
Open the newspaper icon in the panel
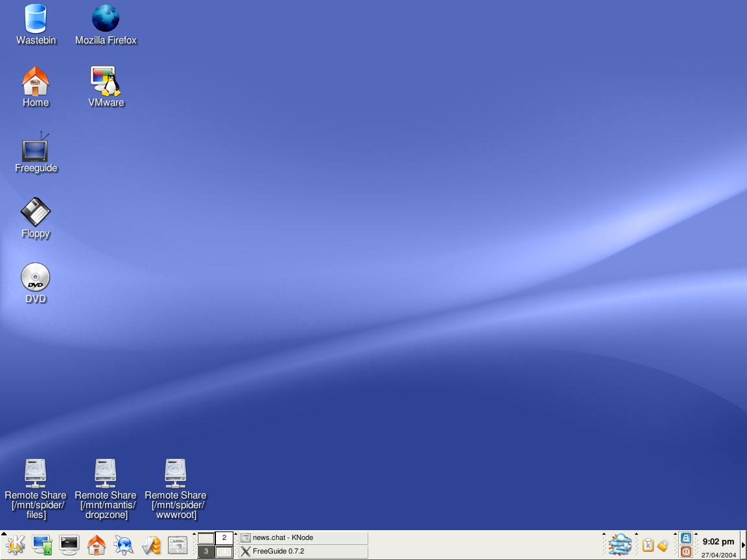tap(178, 545)
